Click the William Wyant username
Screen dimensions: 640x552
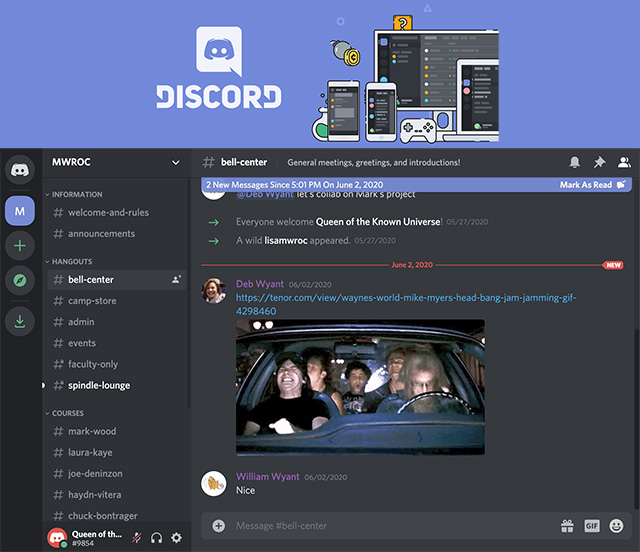[267, 476]
